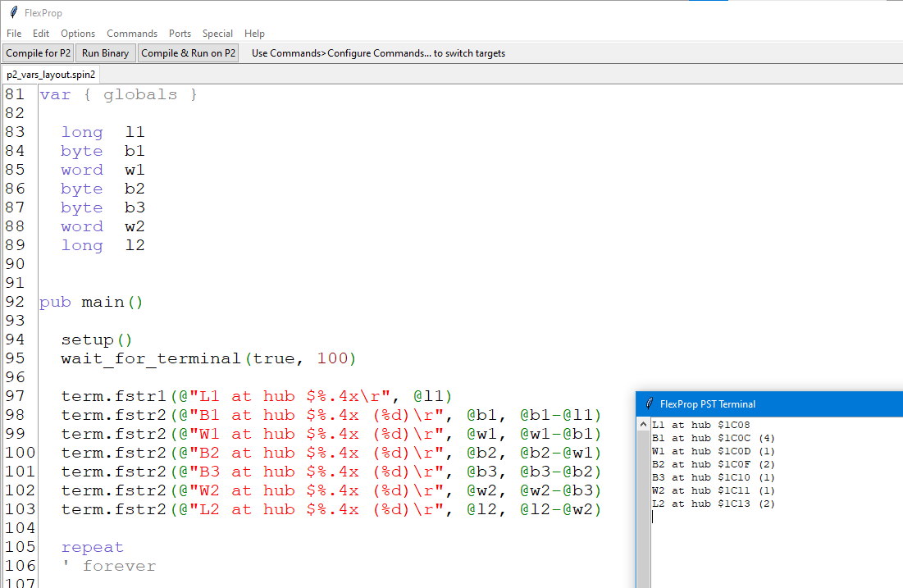The height and width of the screenshot is (588, 903).
Task: Open the Options menu
Action: 78,34
